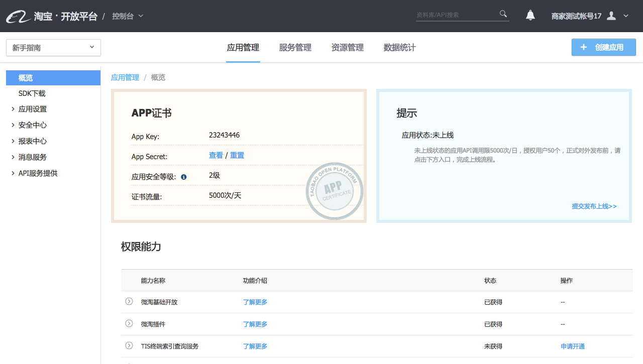This screenshot has height=364, width=643.
Task: Expand the 微淘基础开放 row chevron
Action: click(129, 302)
